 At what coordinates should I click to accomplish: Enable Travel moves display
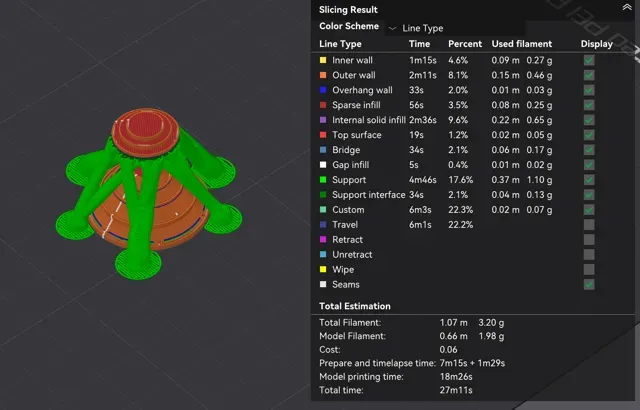pyautogui.click(x=589, y=225)
